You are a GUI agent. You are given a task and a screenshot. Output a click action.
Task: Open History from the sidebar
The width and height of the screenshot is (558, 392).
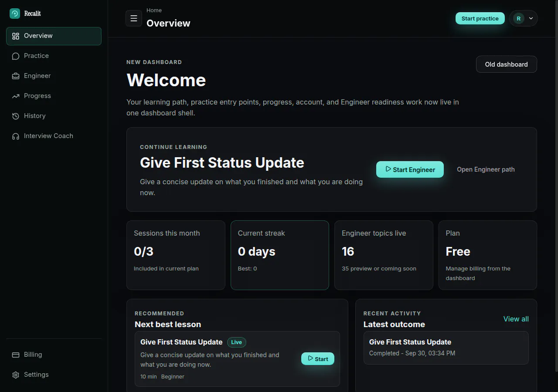click(54, 116)
